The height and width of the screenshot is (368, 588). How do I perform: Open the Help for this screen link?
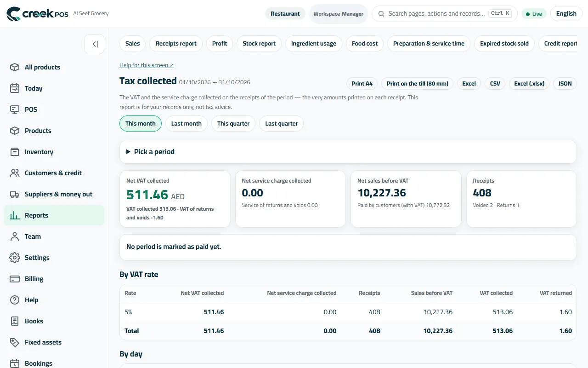pyautogui.click(x=147, y=65)
